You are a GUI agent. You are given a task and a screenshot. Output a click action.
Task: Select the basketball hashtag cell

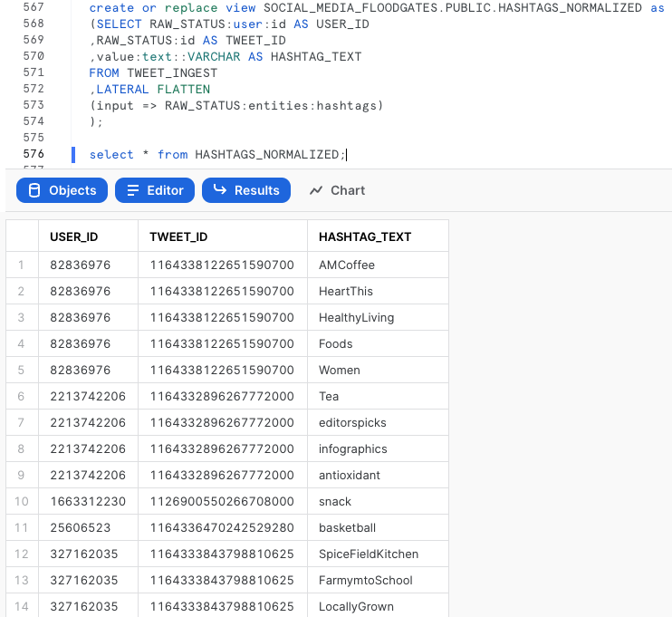point(378,527)
